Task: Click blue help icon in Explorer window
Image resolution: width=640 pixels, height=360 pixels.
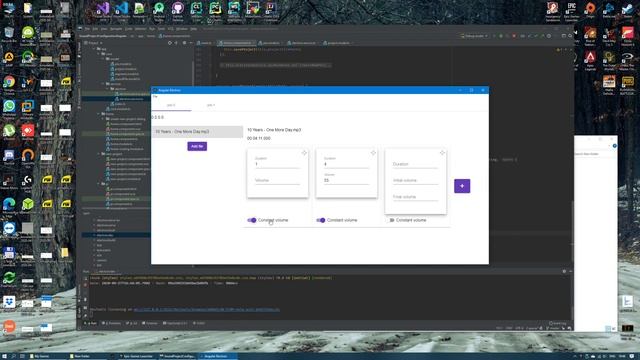Action: coord(614,146)
